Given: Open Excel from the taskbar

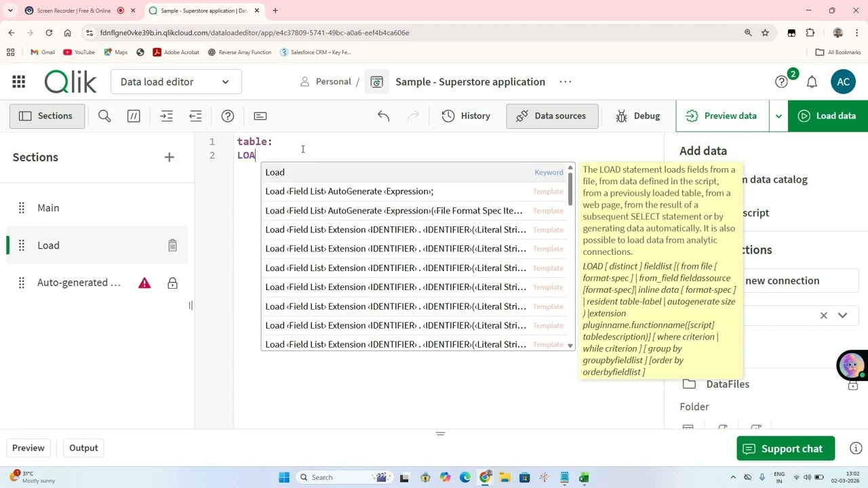Looking at the screenshot, I should (584, 477).
